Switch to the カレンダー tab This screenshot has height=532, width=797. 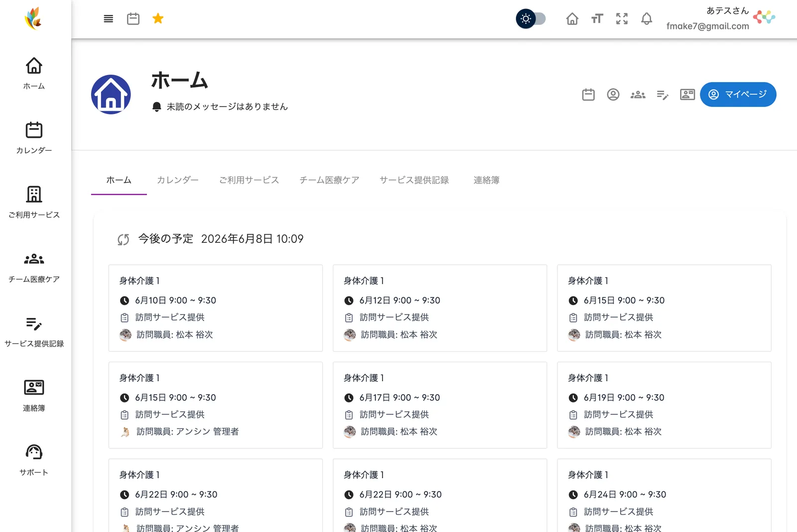coord(177,180)
